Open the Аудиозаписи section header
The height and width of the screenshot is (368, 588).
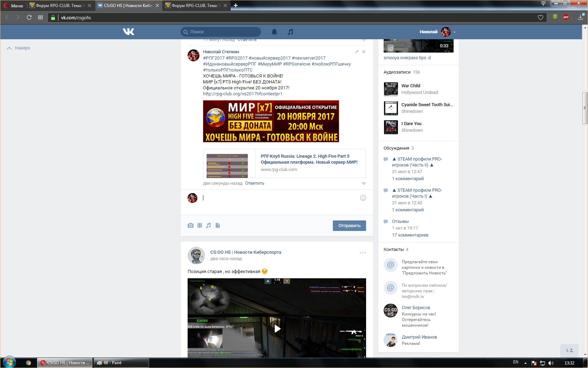pos(397,72)
